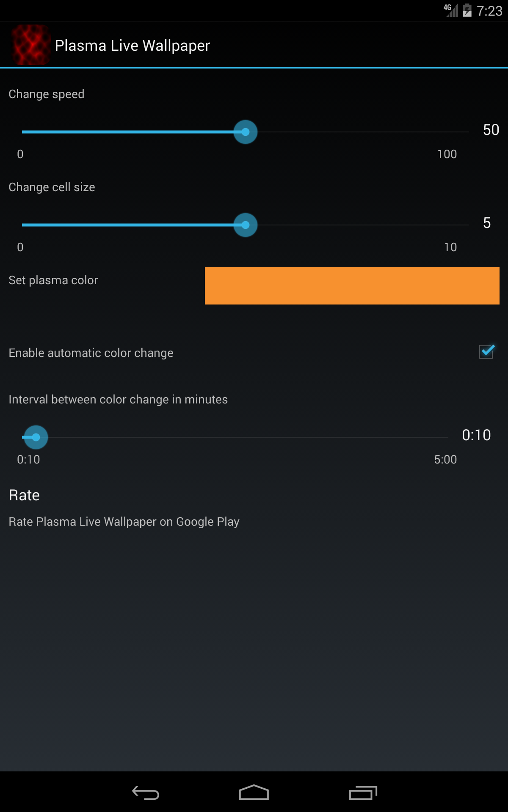508x812 pixels.
Task: Click the Change speed slider thumb
Action: (x=246, y=132)
